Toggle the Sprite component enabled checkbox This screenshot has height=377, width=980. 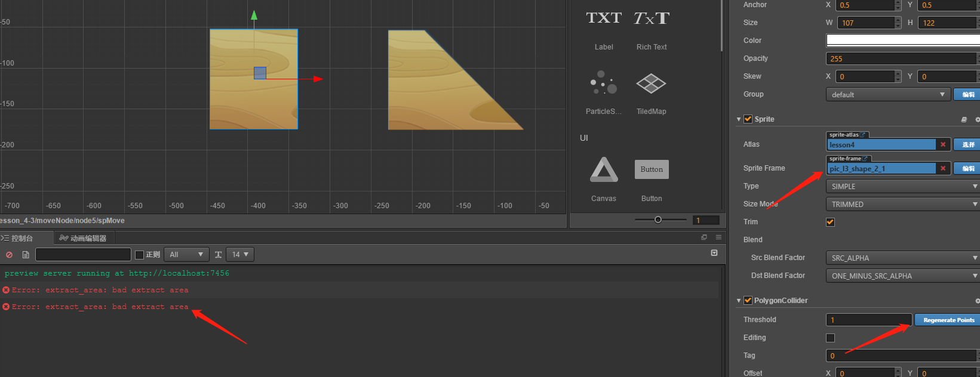click(x=748, y=119)
